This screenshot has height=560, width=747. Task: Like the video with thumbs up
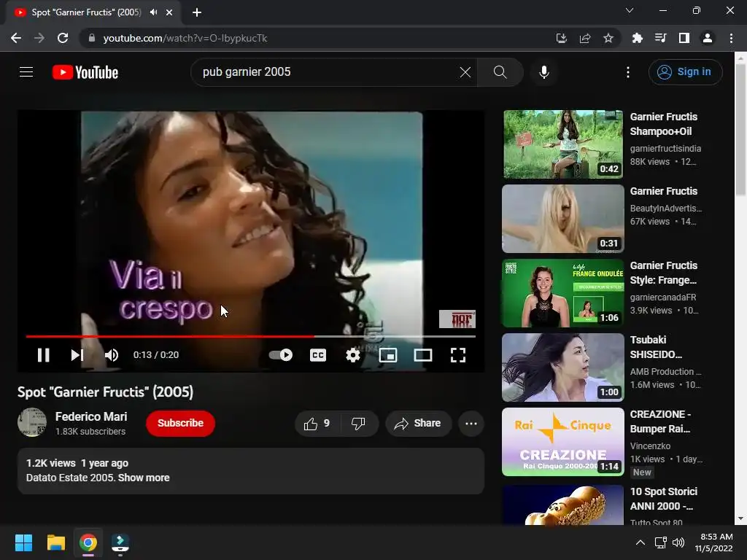tap(317, 424)
